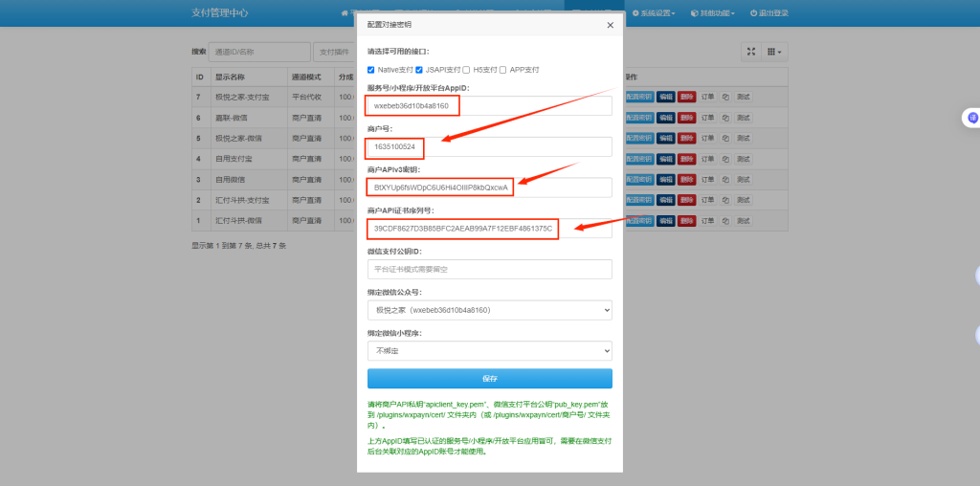Open the 系统设置 menu
This screenshot has width=980, height=486.
click(x=654, y=13)
